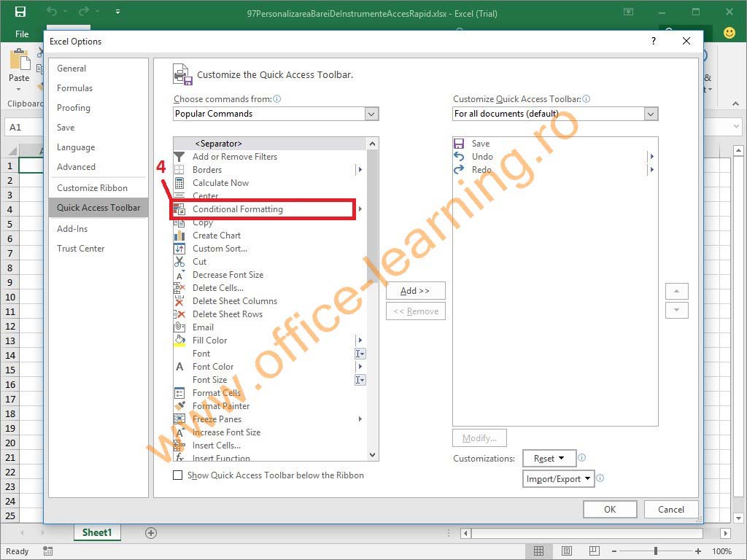The image size is (747, 560).
Task: Click the Page Break Preview icon in status bar
Action: click(x=594, y=551)
